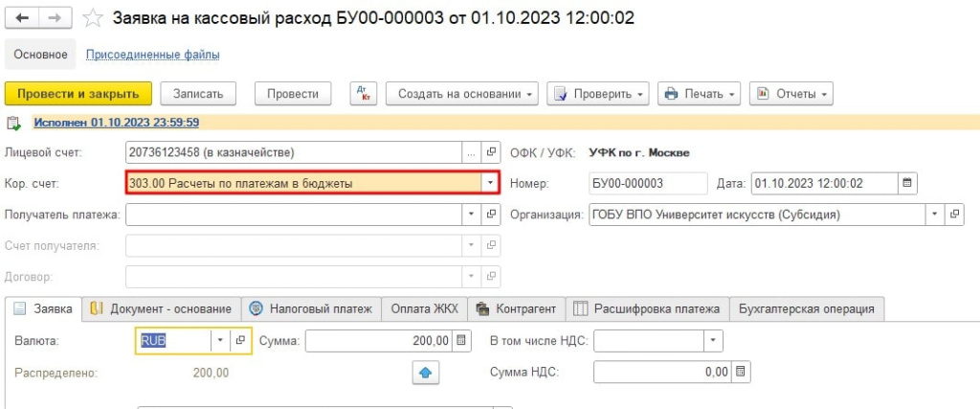Switch to the Налоговый платеж tab
Viewport: 980px width, 409px height.
point(311,309)
